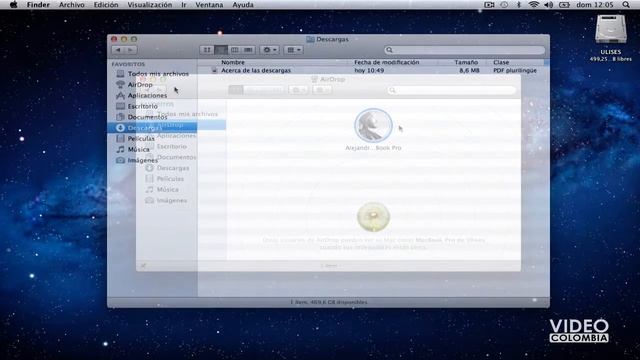Viewport: 640px width, 360px height.
Task: Click the Time Machine icon in menu bar
Action: point(504,5)
